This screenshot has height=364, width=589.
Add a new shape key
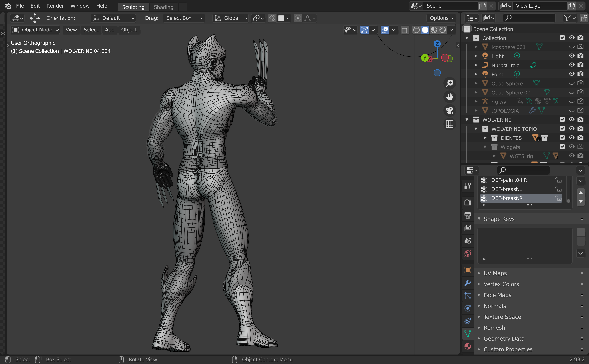[x=581, y=232]
